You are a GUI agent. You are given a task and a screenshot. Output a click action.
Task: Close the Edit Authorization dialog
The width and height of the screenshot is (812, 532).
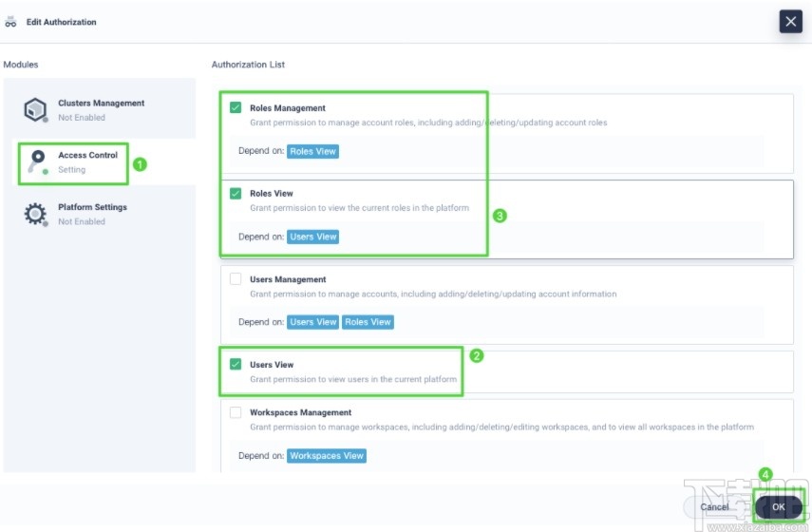click(x=790, y=21)
